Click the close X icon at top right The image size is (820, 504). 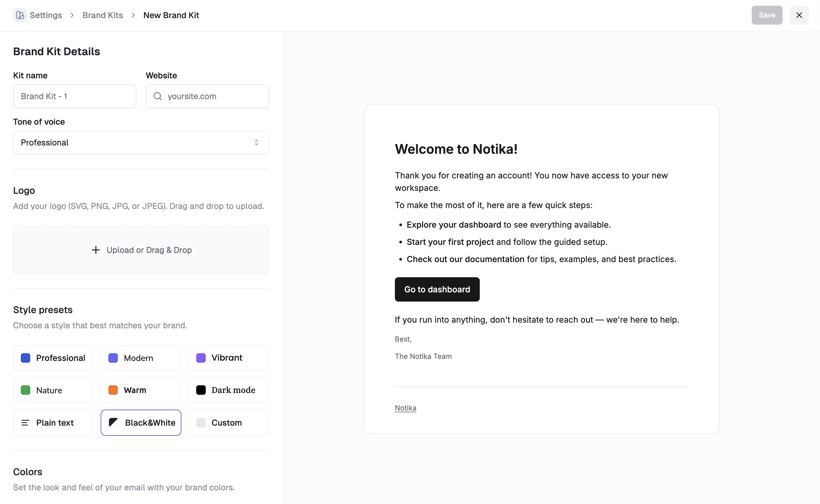[x=799, y=15]
